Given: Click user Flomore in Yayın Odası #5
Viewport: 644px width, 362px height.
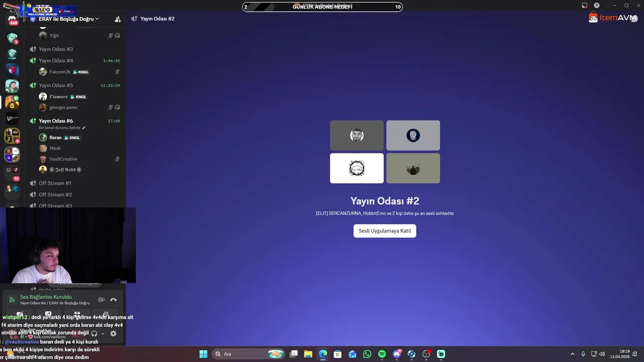Looking at the screenshot, I should 58,97.
